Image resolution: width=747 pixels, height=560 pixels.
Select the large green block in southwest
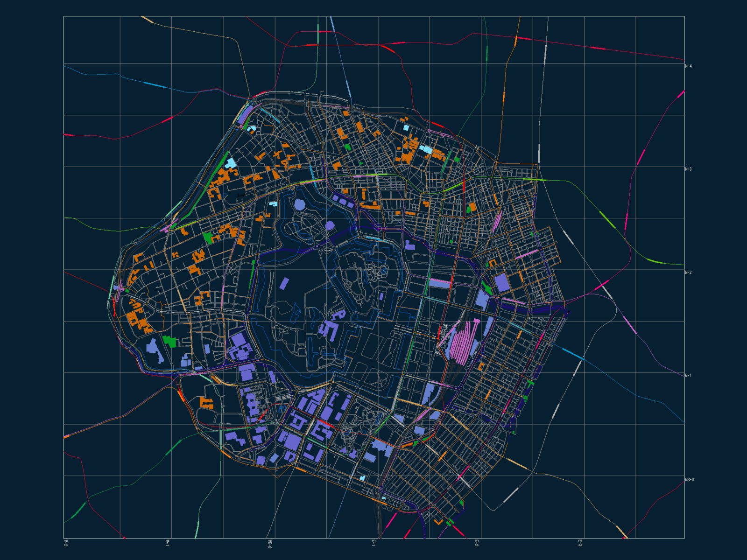click(170, 341)
